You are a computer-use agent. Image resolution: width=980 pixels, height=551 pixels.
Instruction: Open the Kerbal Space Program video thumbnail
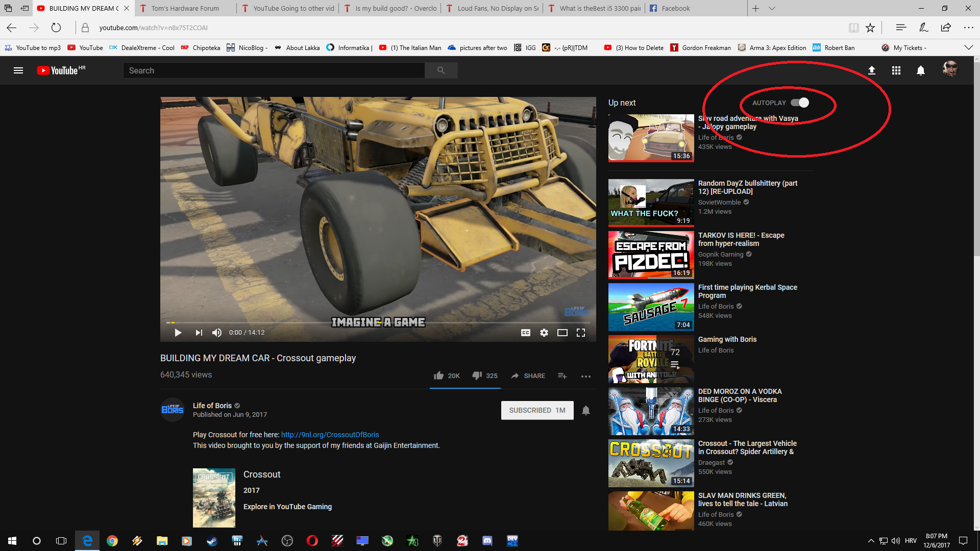click(651, 307)
